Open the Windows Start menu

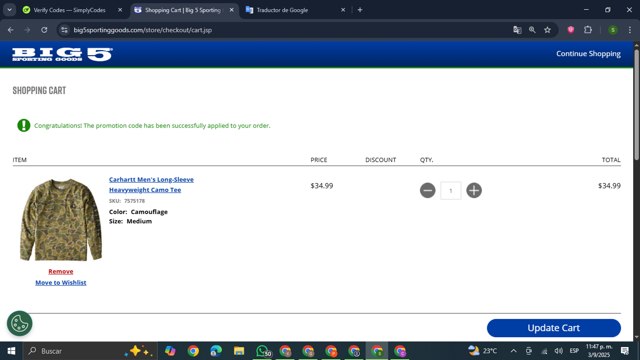point(11,351)
